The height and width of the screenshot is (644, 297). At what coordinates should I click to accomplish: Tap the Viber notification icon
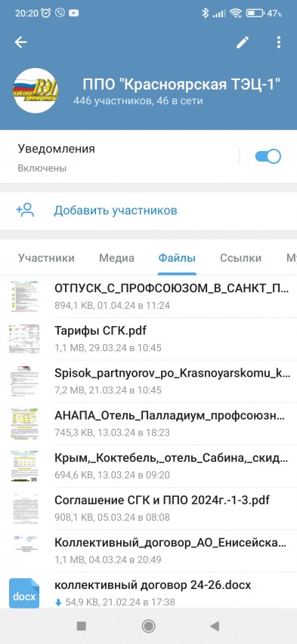(x=60, y=13)
